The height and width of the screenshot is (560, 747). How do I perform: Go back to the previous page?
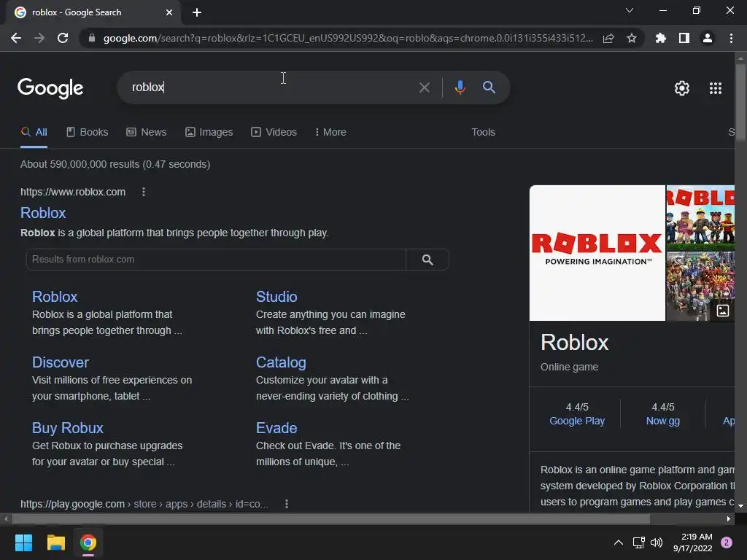[16, 38]
